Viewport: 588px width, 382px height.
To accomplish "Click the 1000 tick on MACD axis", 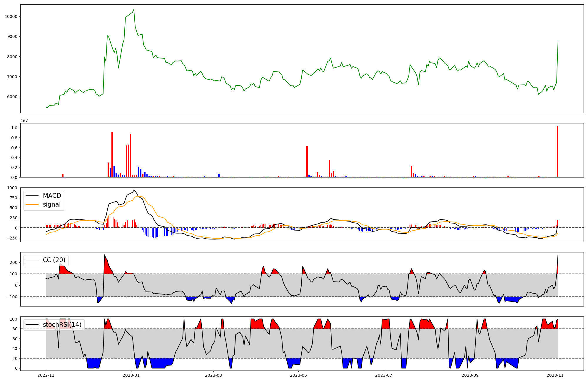I will [x=12, y=188].
